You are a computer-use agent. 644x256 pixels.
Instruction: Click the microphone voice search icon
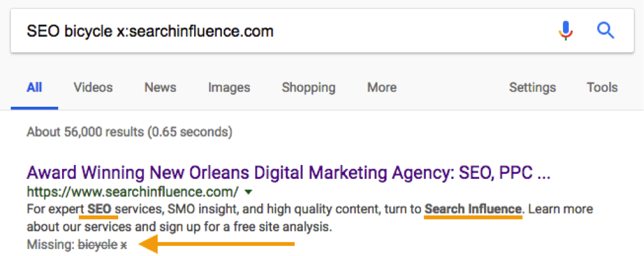pyautogui.click(x=566, y=30)
